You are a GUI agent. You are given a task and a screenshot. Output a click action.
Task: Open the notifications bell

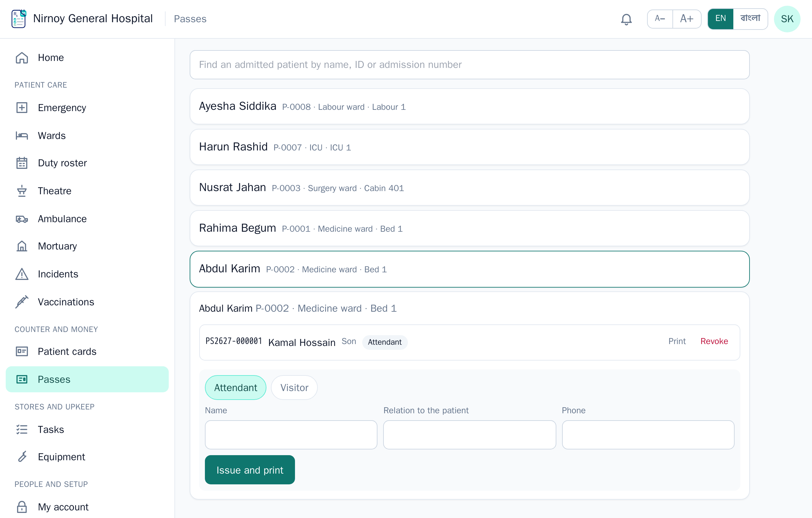pos(626,19)
